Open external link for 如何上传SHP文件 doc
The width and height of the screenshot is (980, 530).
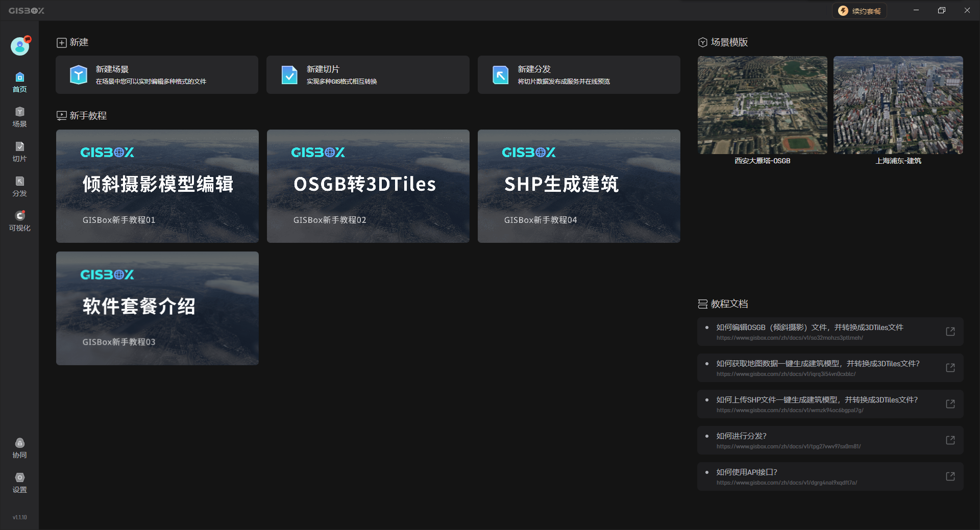click(950, 404)
